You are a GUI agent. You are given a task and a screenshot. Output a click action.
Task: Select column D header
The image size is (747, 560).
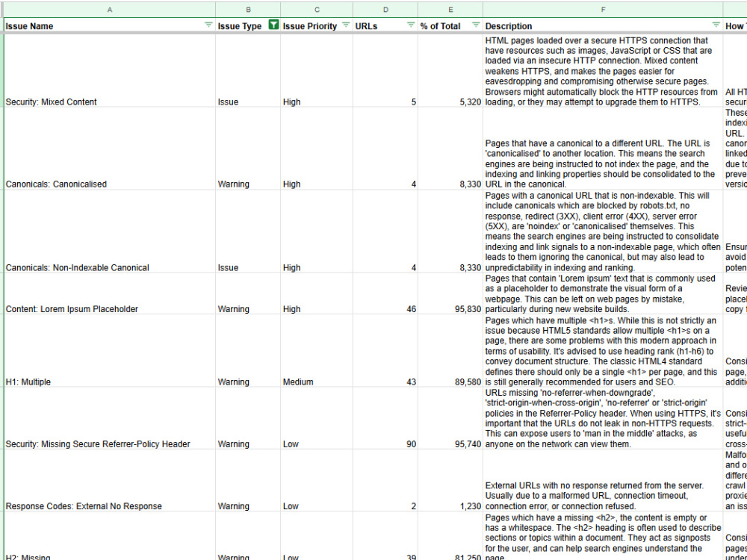[x=385, y=10]
